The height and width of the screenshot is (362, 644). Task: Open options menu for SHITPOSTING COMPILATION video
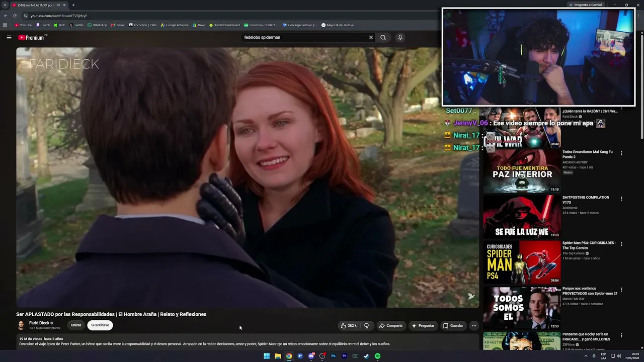point(621,199)
